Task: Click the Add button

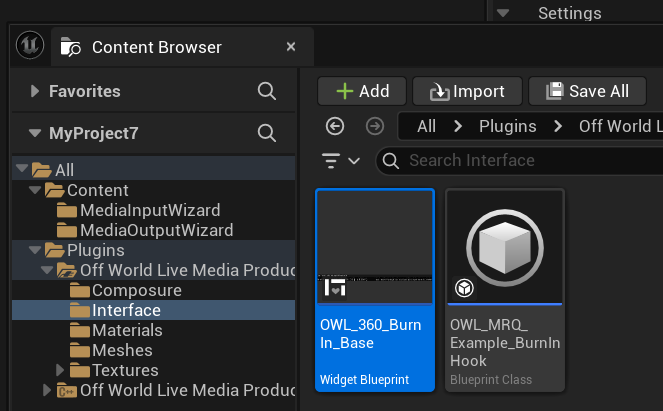Action: 362,91
